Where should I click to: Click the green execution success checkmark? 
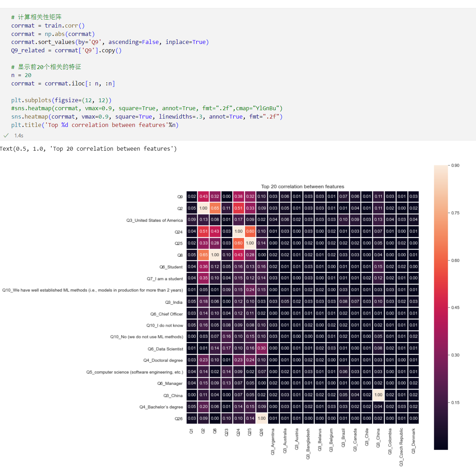(x=6, y=135)
